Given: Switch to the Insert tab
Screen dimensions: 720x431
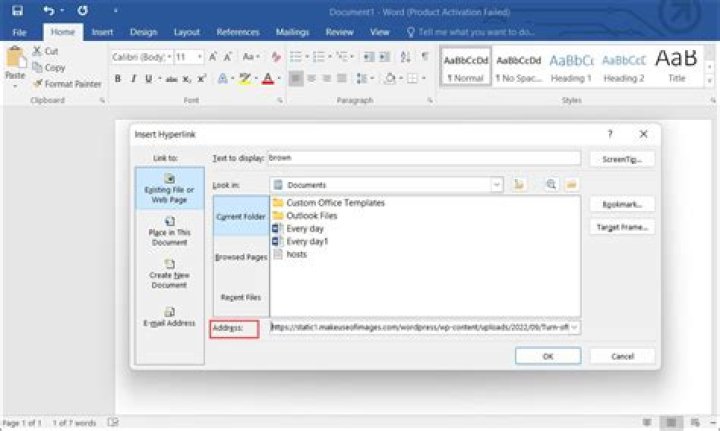Looking at the screenshot, I should tap(102, 32).
